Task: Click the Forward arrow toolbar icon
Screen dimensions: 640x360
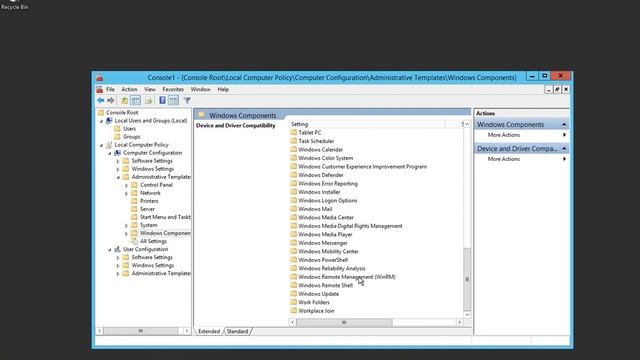Action: 111,100
